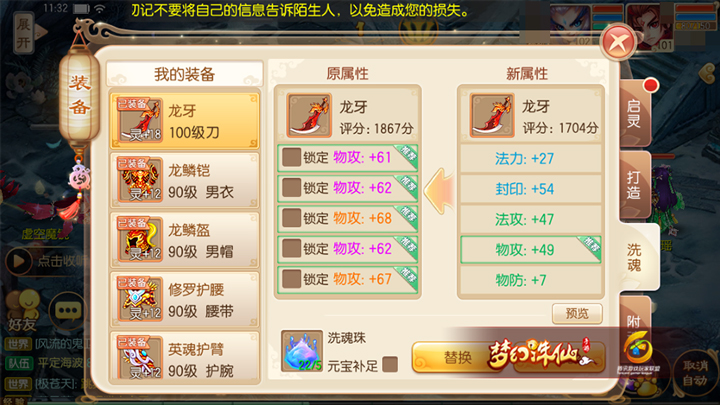Viewport: 720px width, 405px height.
Task: Tap the 洗魂珠 item icon
Action: pyautogui.click(x=302, y=351)
